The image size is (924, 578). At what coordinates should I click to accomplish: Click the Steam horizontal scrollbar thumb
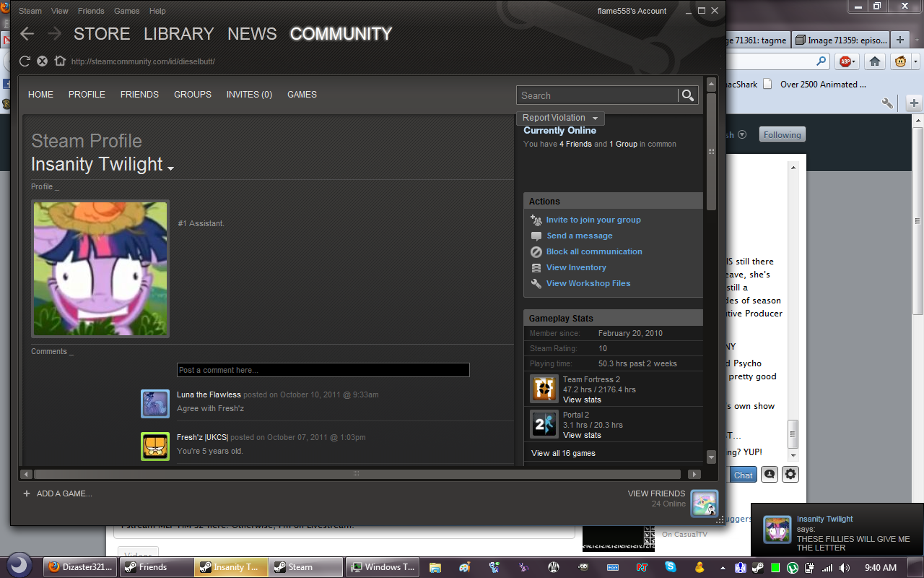tap(357, 475)
